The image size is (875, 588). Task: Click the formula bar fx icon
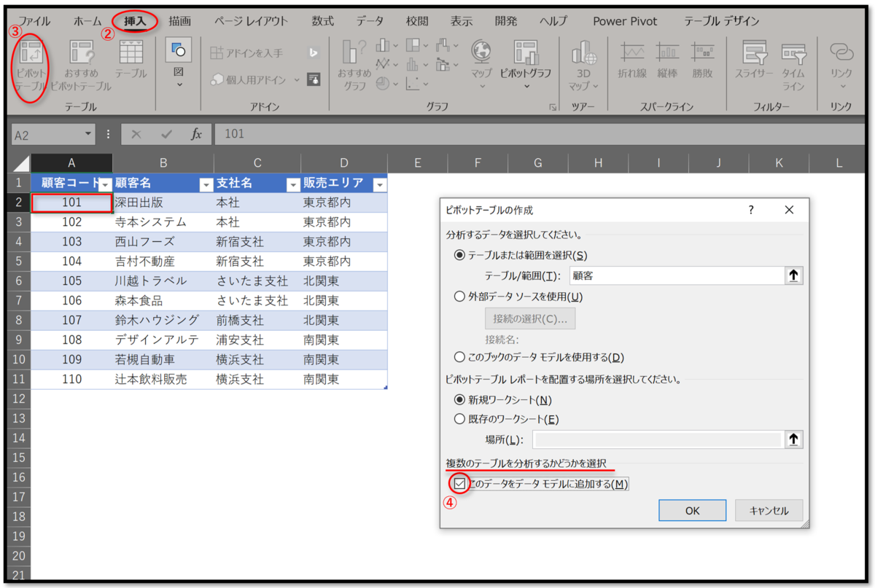(196, 134)
